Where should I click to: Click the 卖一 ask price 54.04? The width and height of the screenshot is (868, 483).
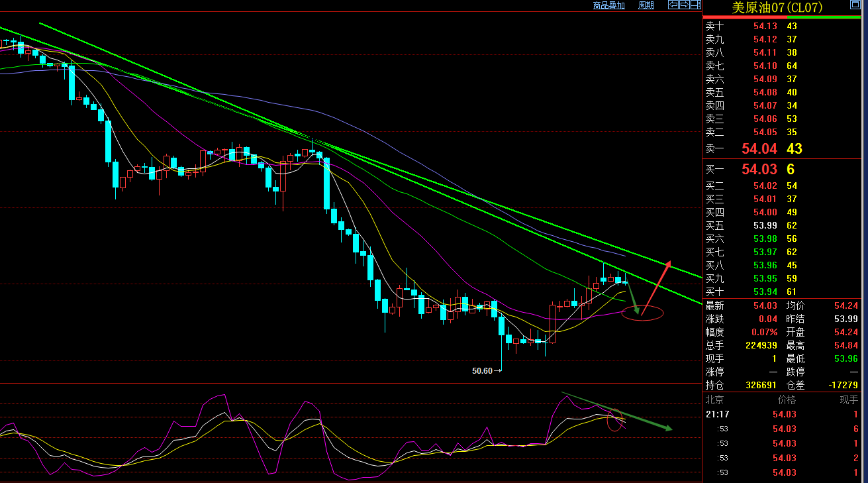[759, 148]
